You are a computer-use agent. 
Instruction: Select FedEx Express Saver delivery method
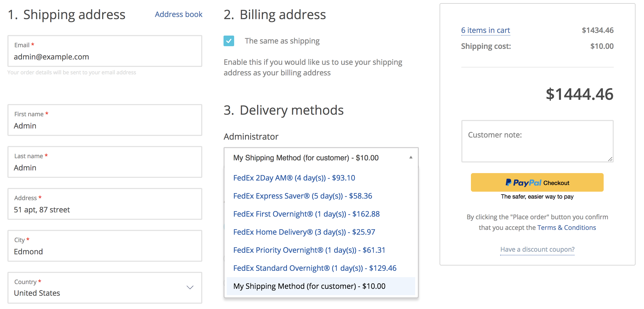point(303,196)
